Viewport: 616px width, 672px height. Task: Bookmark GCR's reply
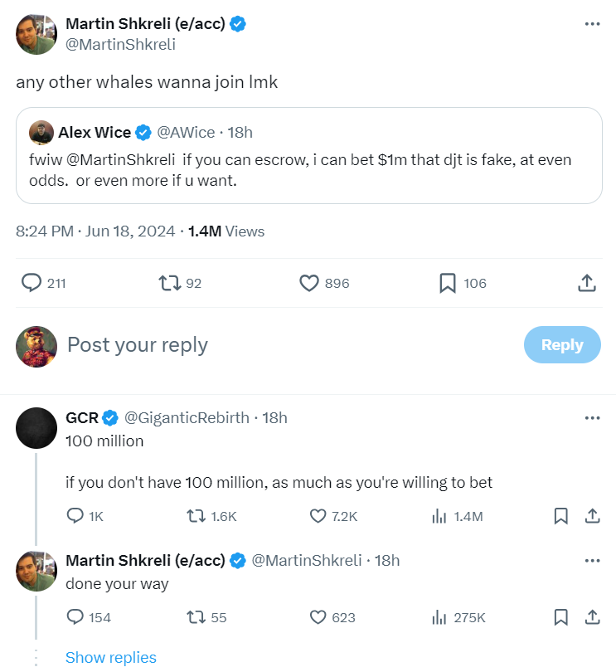click(560, 516)
